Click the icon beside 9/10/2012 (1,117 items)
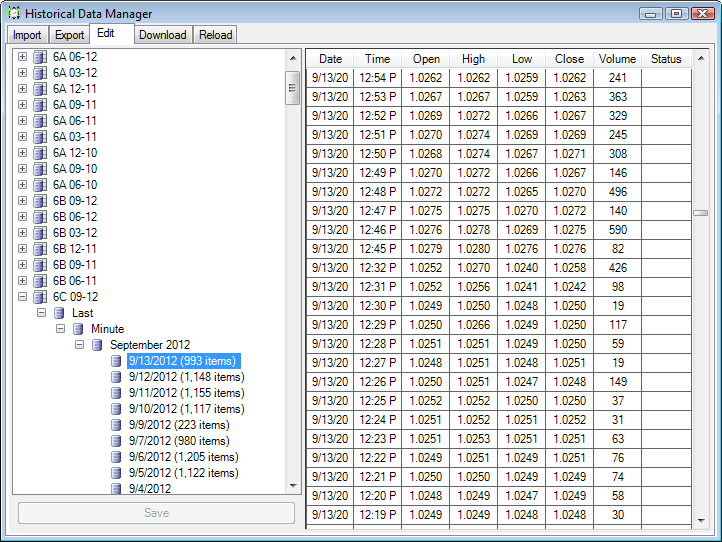722x542 pixels. pos(116,409)
